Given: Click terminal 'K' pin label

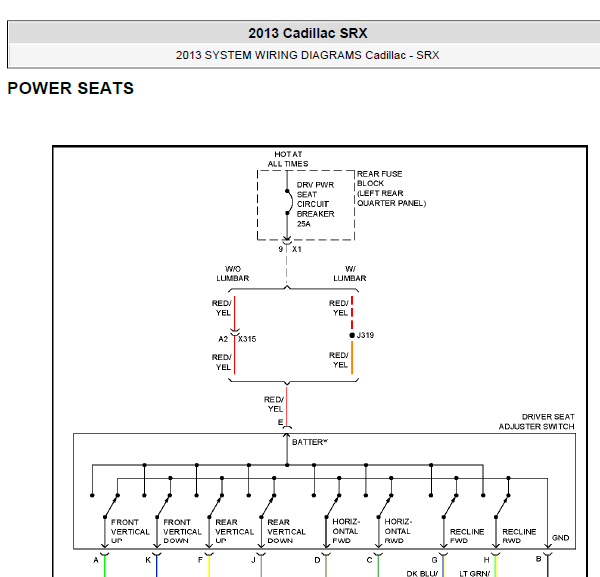Looking at the screenshot, I should [148, 560].
